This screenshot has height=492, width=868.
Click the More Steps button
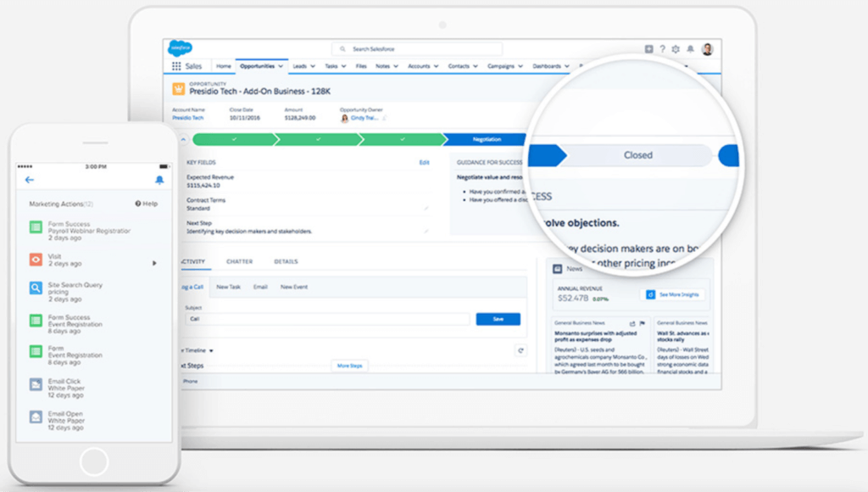click(350, 366)
